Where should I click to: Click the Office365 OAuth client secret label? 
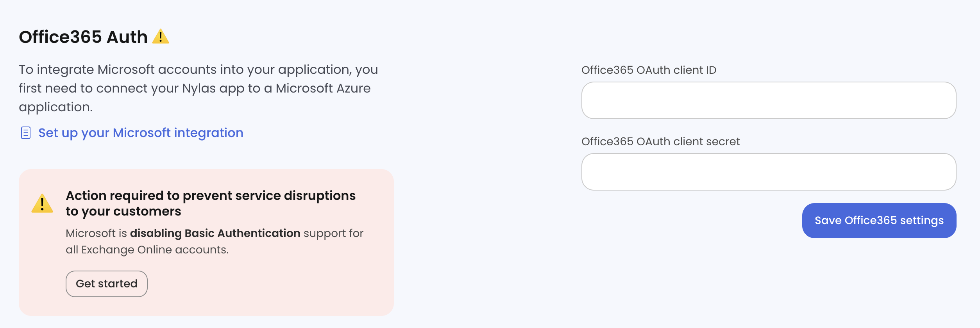[x=660, y=141]
